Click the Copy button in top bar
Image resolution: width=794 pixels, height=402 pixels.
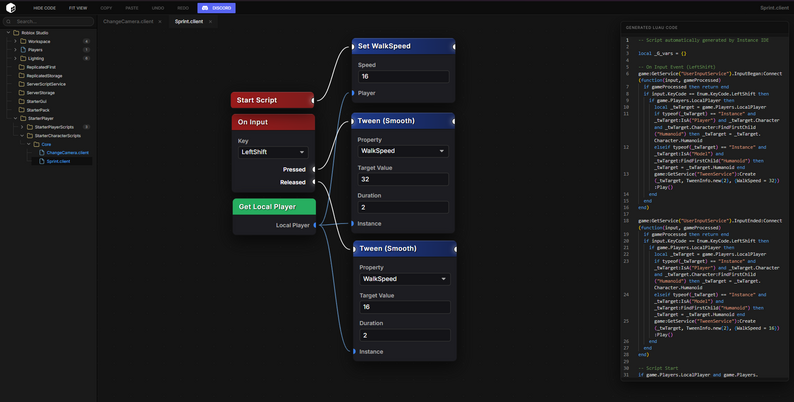pyautogui.click(x=106, y=8)
